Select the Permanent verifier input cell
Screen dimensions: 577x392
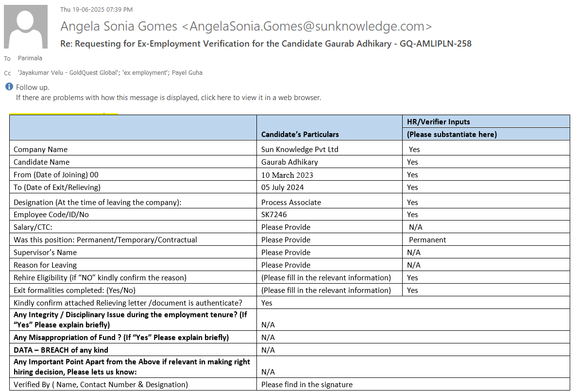tap(427, 240)
